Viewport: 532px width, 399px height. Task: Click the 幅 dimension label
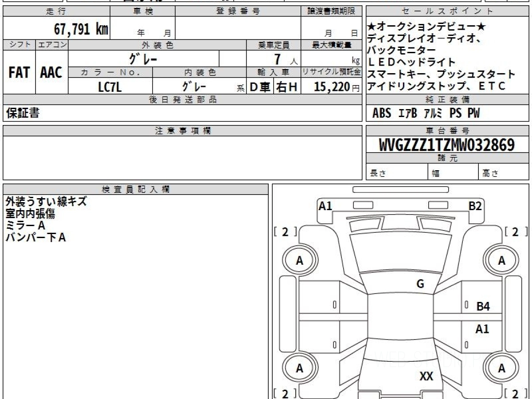[436, 174]
